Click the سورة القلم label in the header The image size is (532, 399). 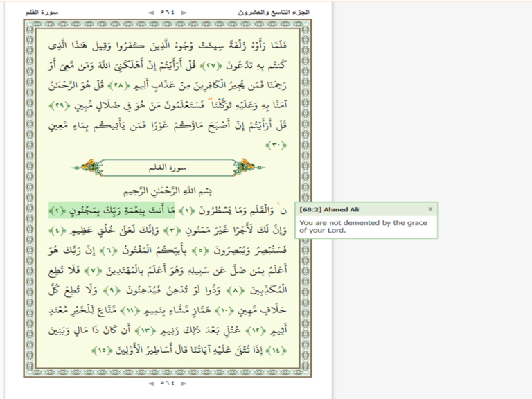pyautogui.click(x=42, y=12)
